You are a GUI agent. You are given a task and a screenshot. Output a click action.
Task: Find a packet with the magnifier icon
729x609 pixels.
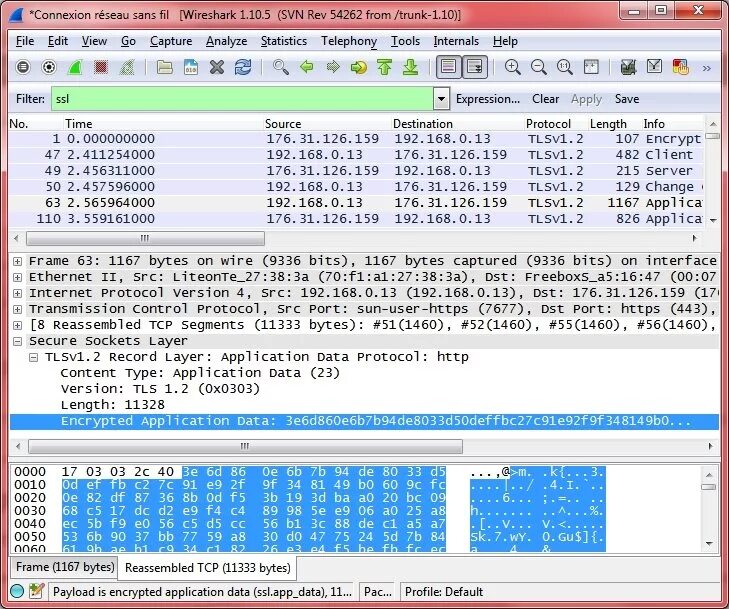(280, 67)
